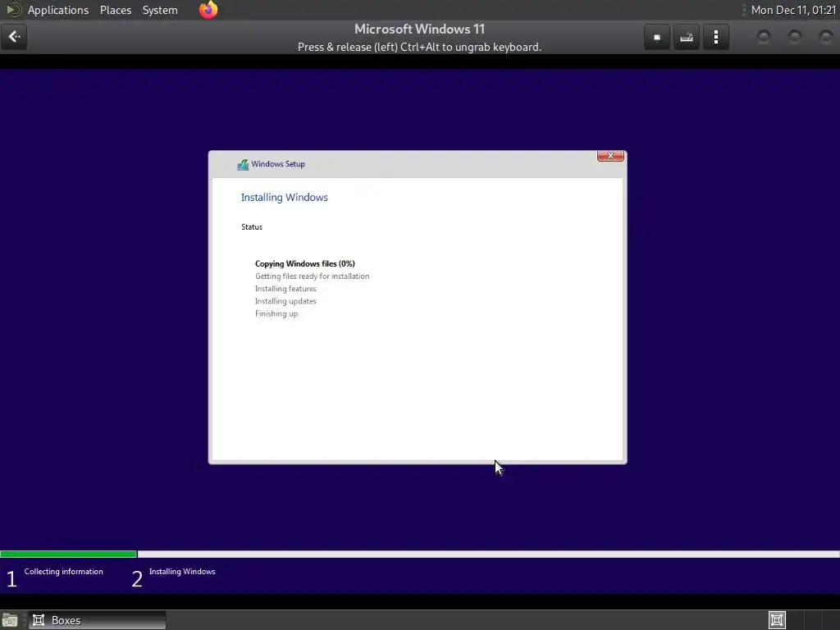Image resolution: width=840 pixels, height=630 pixels.
Task: Click the 'Installing Windows' step 2 label
Action: coord(182,572)
